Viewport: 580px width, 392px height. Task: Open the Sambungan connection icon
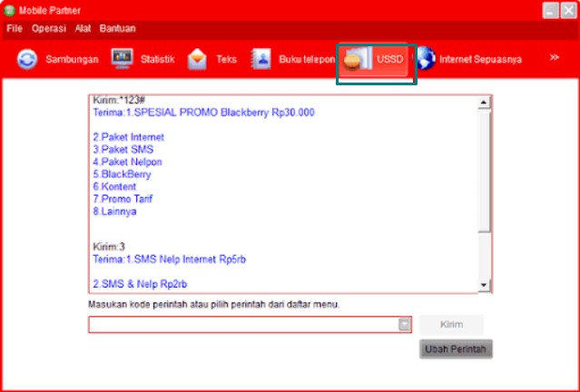27,59
